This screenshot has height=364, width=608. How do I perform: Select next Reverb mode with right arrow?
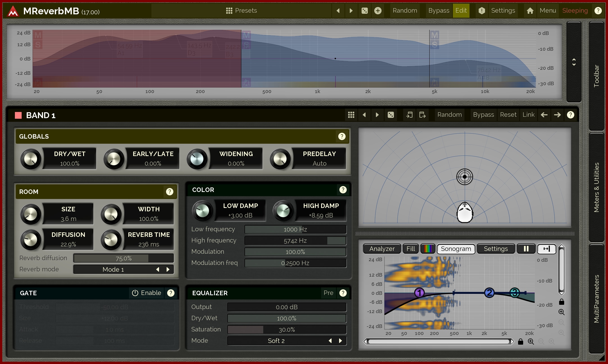(x=168, y=269)
